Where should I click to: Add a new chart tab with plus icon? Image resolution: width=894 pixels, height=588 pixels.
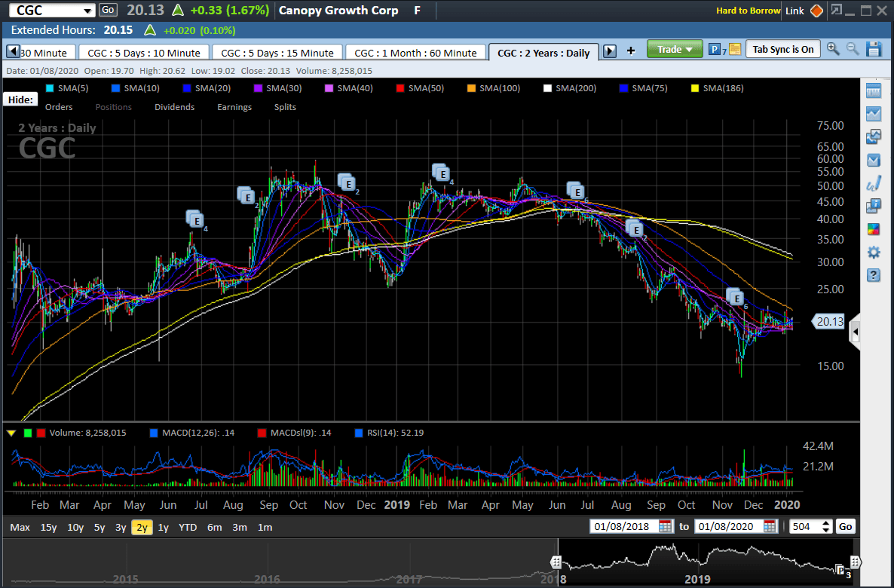pyautogui.click(x=631, y=51)
